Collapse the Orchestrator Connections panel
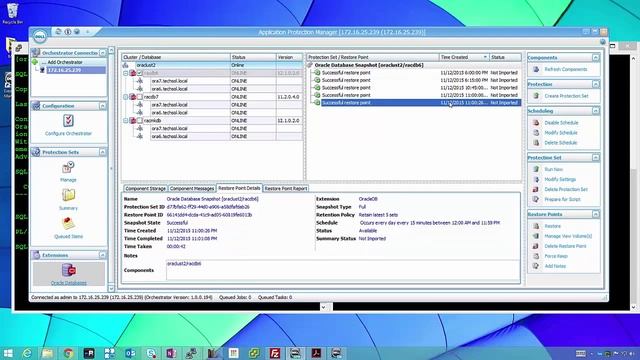Viewport: 640px width, 360px height. pos(102,53)
